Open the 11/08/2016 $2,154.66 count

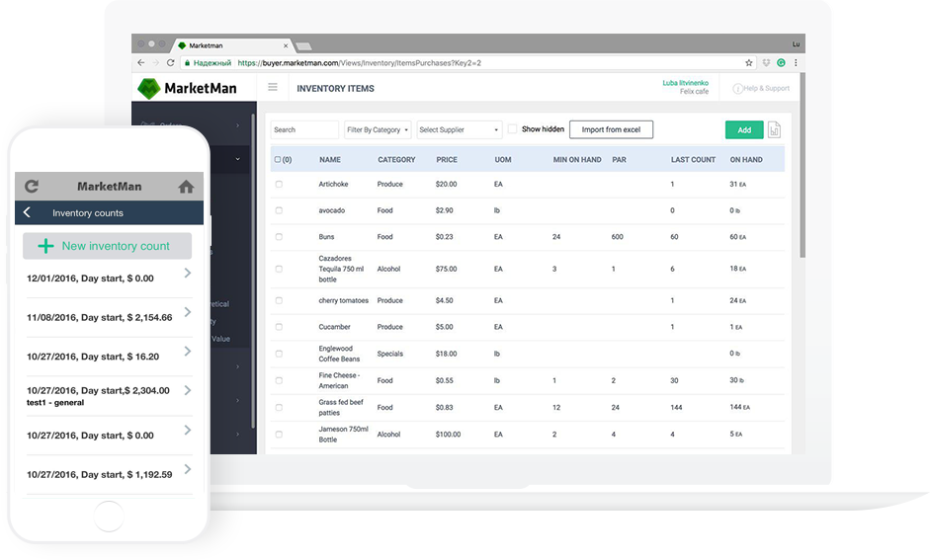point(109,317)
